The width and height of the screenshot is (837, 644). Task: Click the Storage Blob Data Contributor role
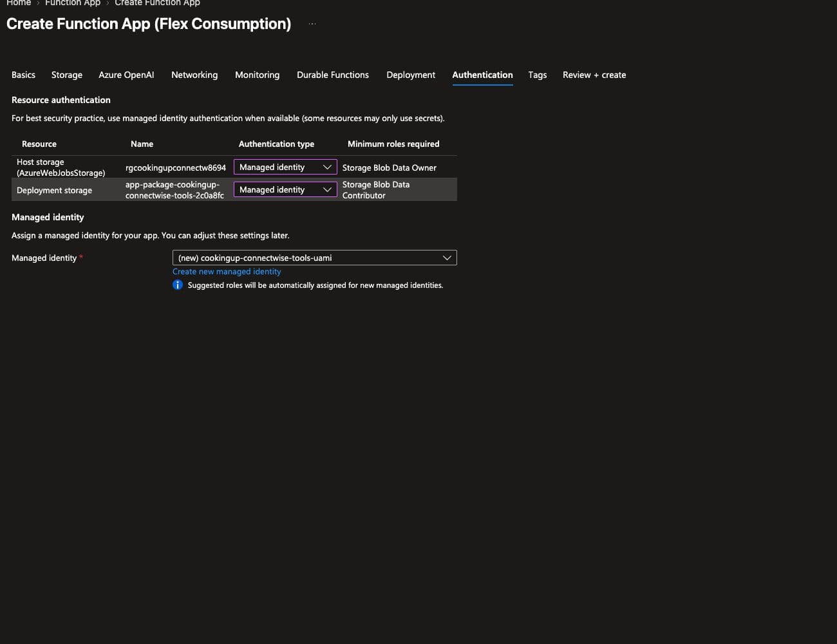click(x=376, y=190)
